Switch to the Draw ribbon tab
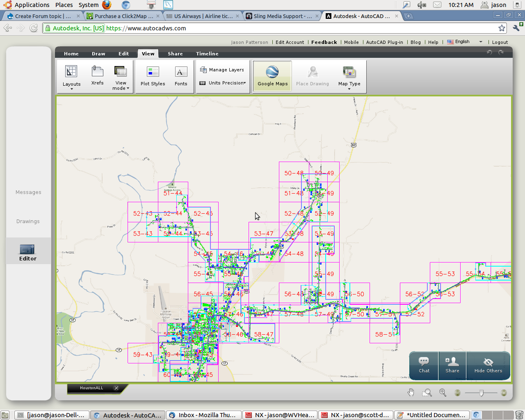 (x=98, y=54)
